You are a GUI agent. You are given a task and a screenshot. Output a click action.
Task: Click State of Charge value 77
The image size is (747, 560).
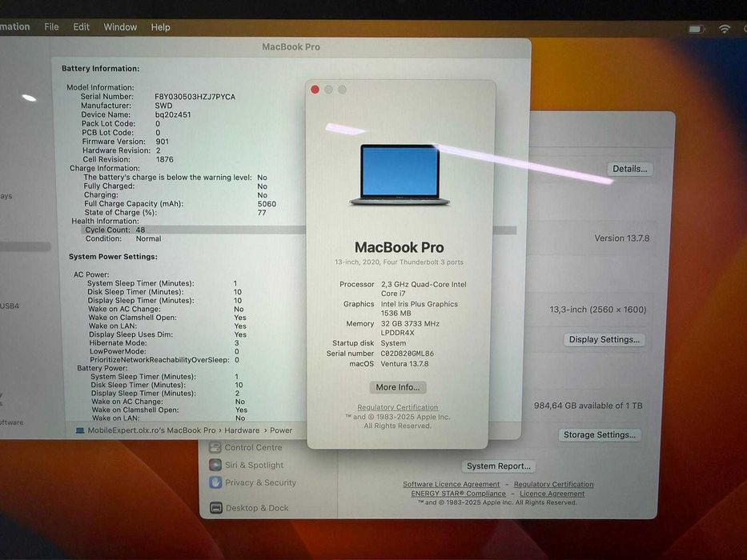(262, 213)
